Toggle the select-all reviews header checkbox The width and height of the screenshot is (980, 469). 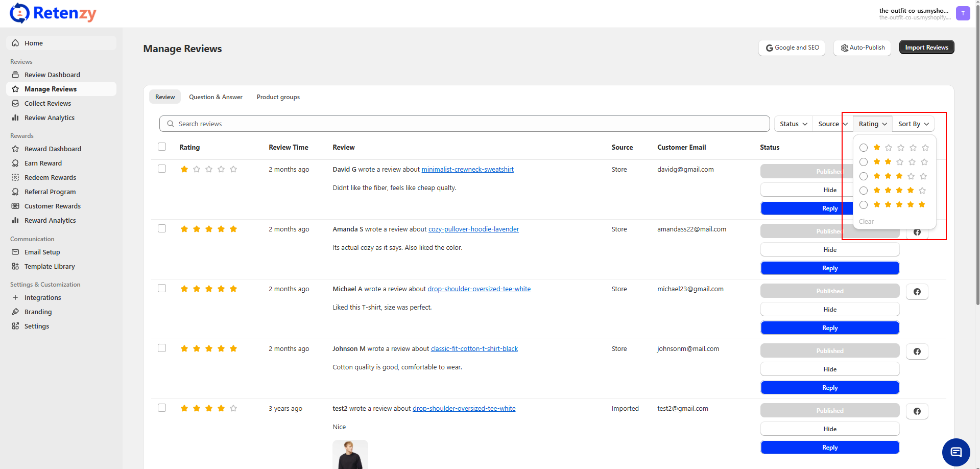coord(162,147)
